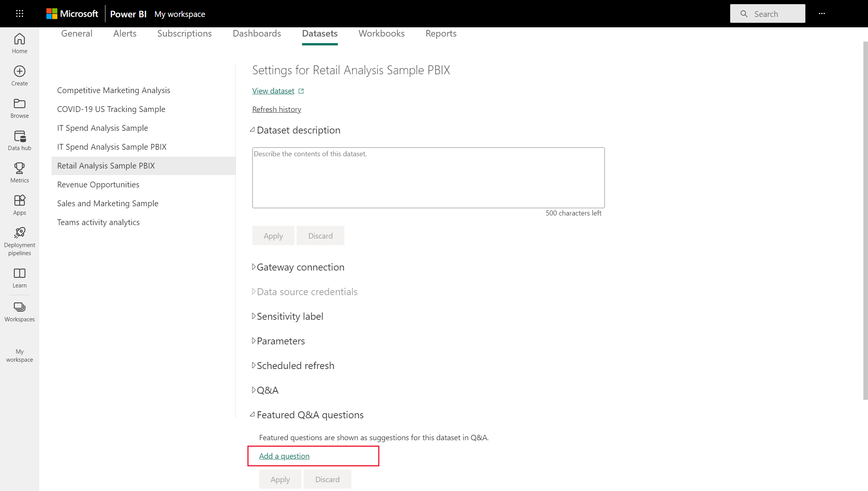
Task: Toggle the Q&A section expander
Action: tap(253, 389)
